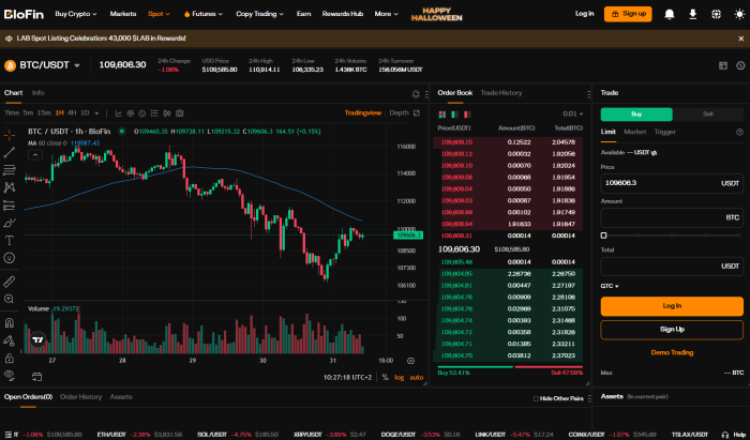Screen dimensions: 750x440
Task: Open the BTC/USDT pair selector
Action: 42,65
